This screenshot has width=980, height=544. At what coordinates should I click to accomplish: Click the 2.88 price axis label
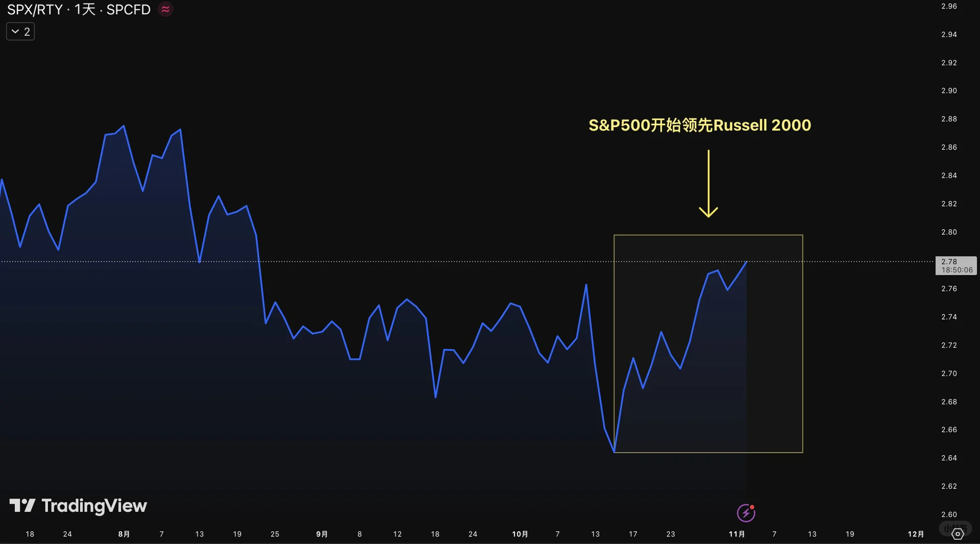(x=949, y=119)
